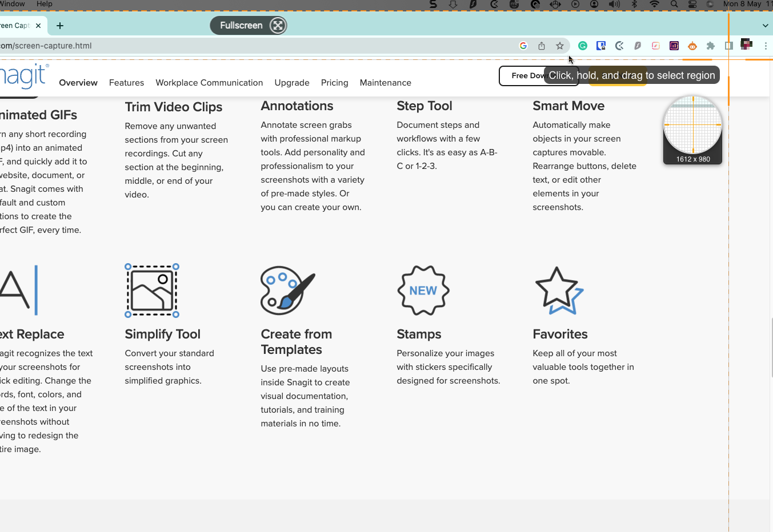
Task: Click the Google icon in the address bar
Action: pyautogui.click(x=523, y=46)
